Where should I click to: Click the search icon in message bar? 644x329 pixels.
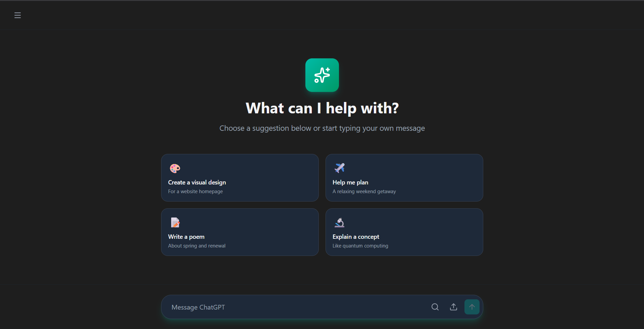435,307
